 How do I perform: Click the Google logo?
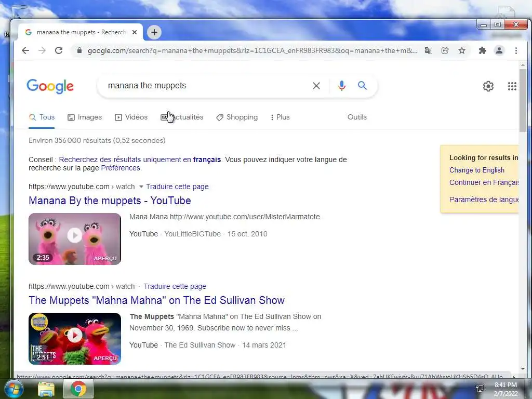point(50,86)
